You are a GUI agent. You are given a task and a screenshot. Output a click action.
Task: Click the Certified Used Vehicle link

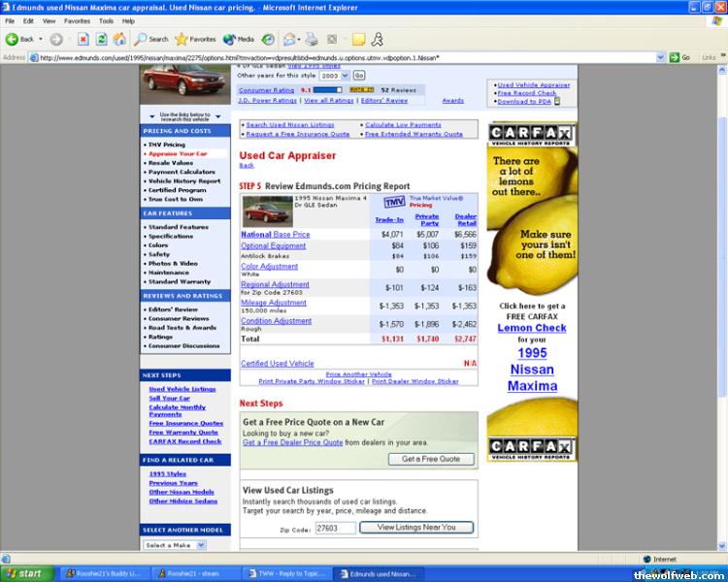(x=278, y=364)
